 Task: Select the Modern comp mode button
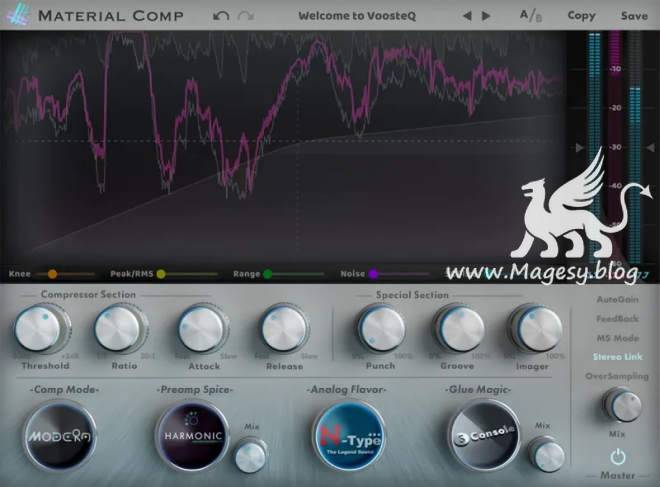click(59, 436)
